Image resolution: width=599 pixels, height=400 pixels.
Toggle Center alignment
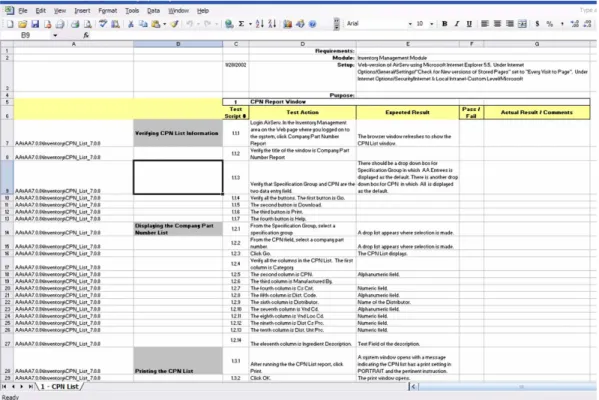click(x=497, y=24)
